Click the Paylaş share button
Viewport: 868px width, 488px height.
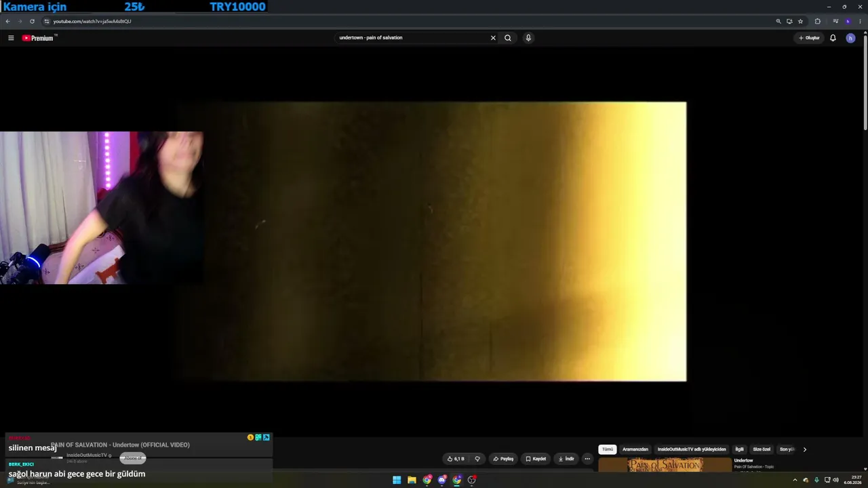point(503,459)
